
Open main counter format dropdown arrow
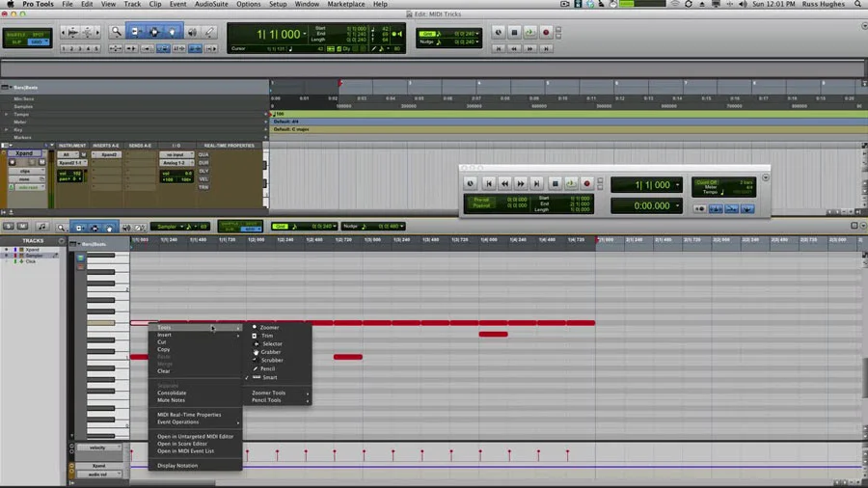click(305, 35)
